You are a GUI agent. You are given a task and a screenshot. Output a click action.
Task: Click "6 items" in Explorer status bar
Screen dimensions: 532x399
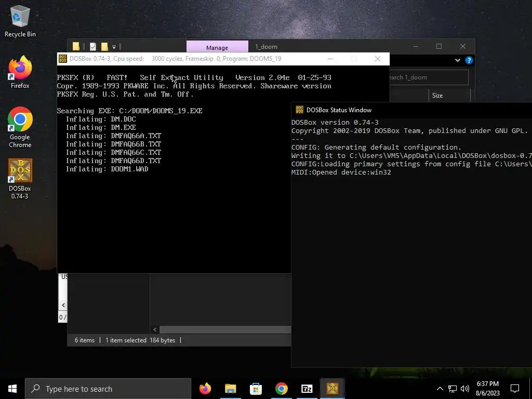[85, 340]
